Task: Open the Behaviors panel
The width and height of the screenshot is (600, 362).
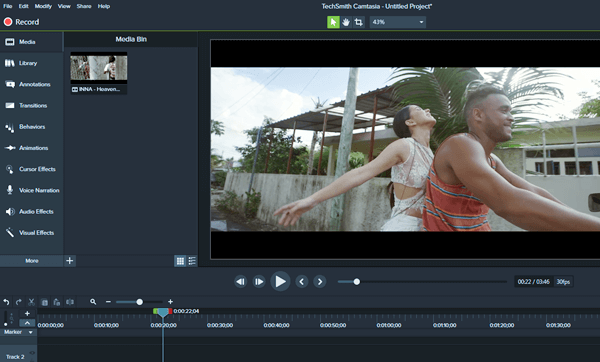Action: (x=31, y=127)
